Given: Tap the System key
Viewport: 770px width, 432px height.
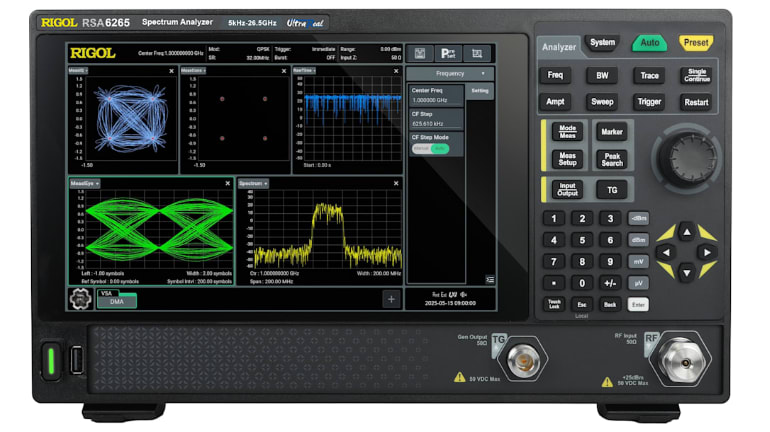Looking at the screenshot, I should [x=603, y=43].
